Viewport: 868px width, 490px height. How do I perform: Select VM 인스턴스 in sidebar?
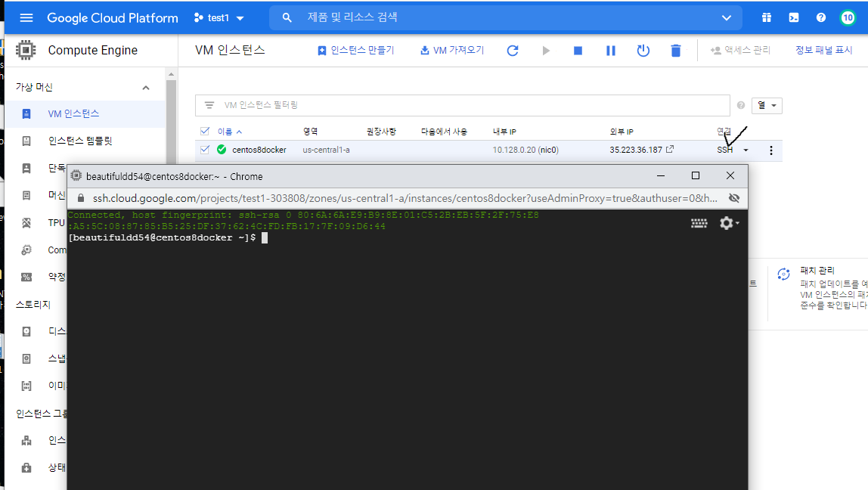(x=85, y=113)
